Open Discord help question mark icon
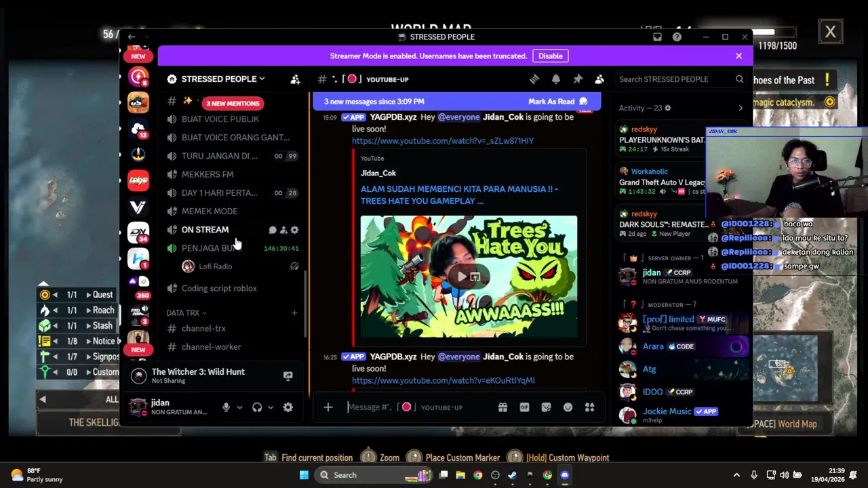The width and height of the screenshot is (868, 488). [x=677, y=37]
